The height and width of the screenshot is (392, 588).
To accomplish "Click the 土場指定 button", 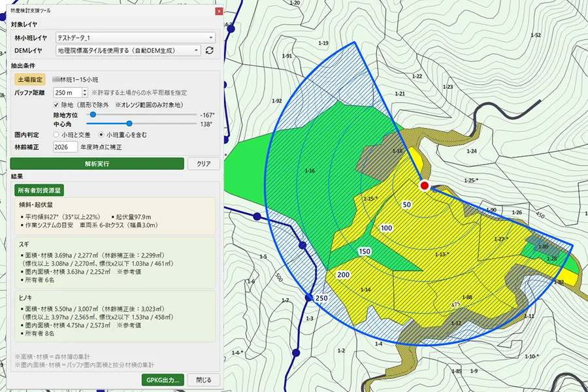I will (30, 80).
